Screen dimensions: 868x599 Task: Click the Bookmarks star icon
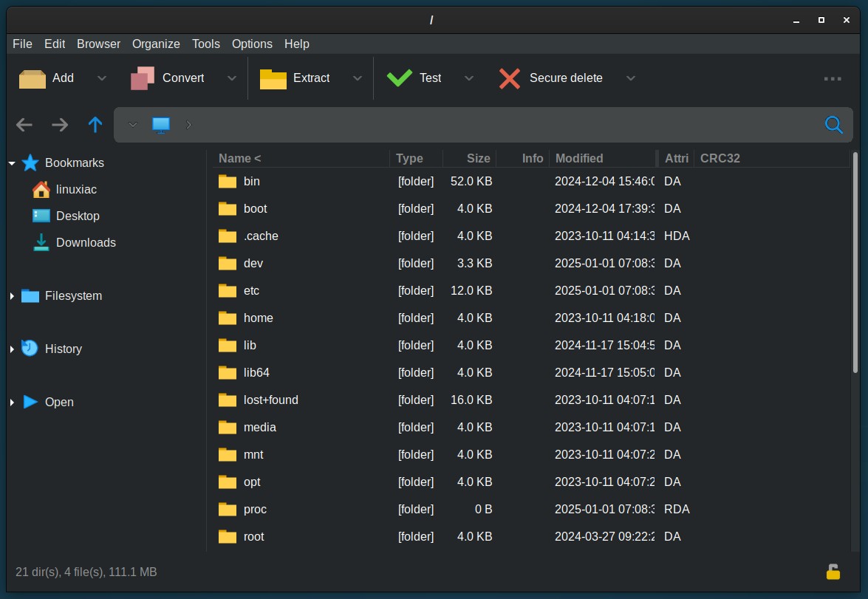[30, 162]
